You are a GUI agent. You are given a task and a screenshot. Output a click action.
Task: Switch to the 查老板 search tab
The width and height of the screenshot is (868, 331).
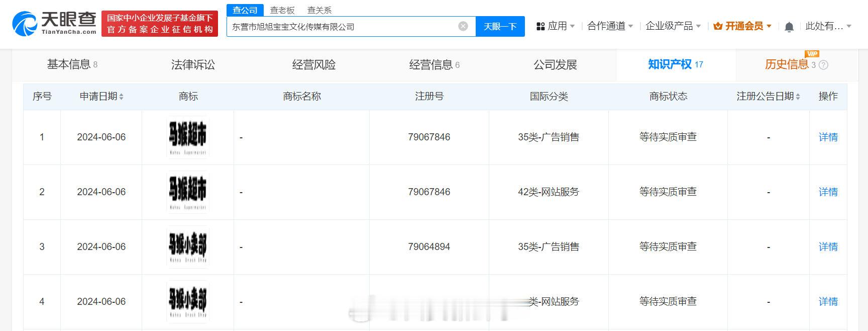click(282, 10)
